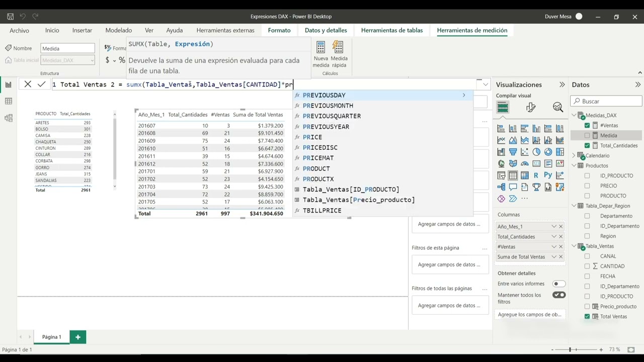Select the Slicer visual
Image resolution: width=644 pixels, height=362 pixels.
click(501, 175)
